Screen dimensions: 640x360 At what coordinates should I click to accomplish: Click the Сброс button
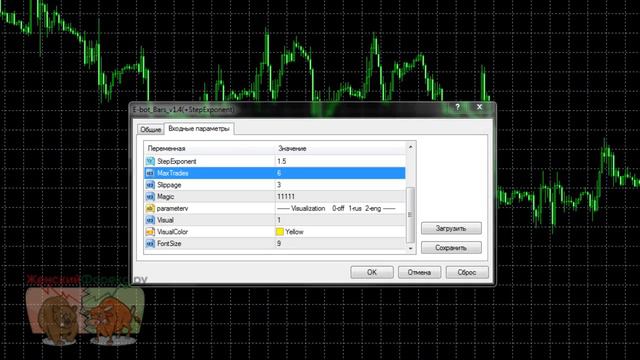(x=467, y=272)
